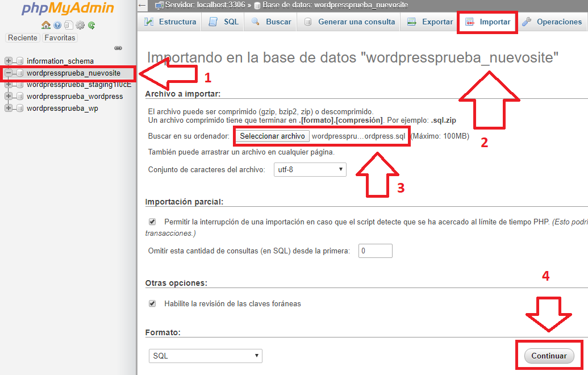Click the Servidor: localhost:3306 breadcrumb link
This screenshot has width=588, height=375.
click(x=205, y=5)
